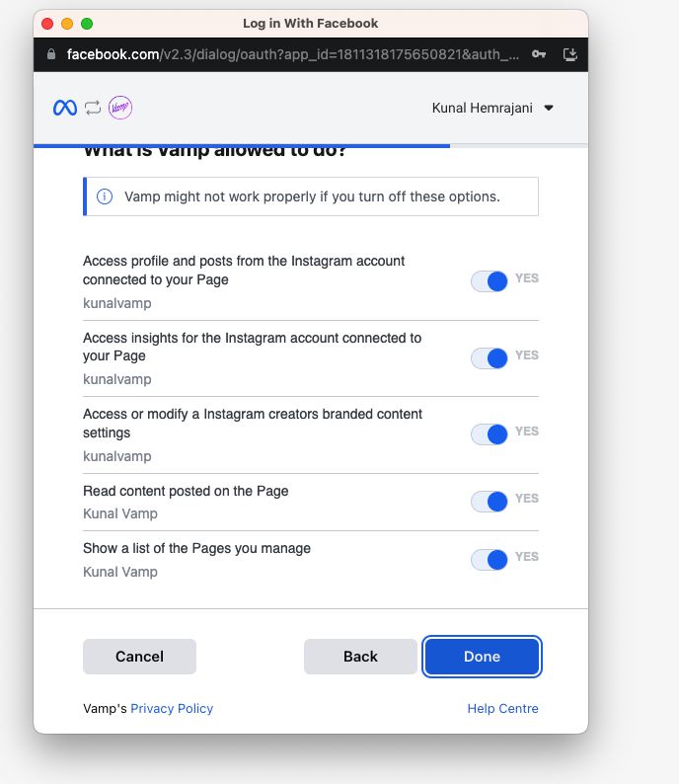Click the Meta logo icon
Image resolution: width=679 pixels, height=784 pixels.
point(65,108)
